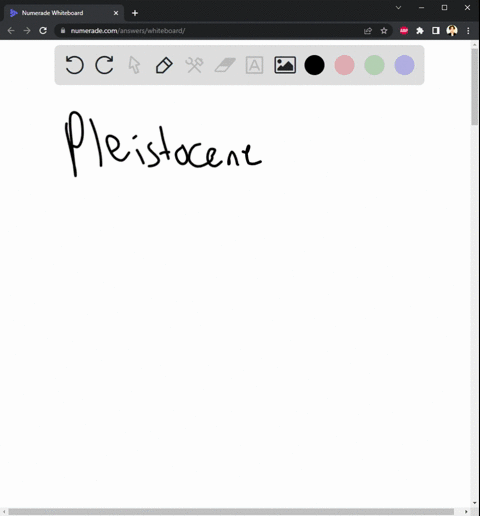Undo the last whiteboard stroke
The height and width of the screenshot is (516, 480).
pyautogui.click(x=74, y=65)
